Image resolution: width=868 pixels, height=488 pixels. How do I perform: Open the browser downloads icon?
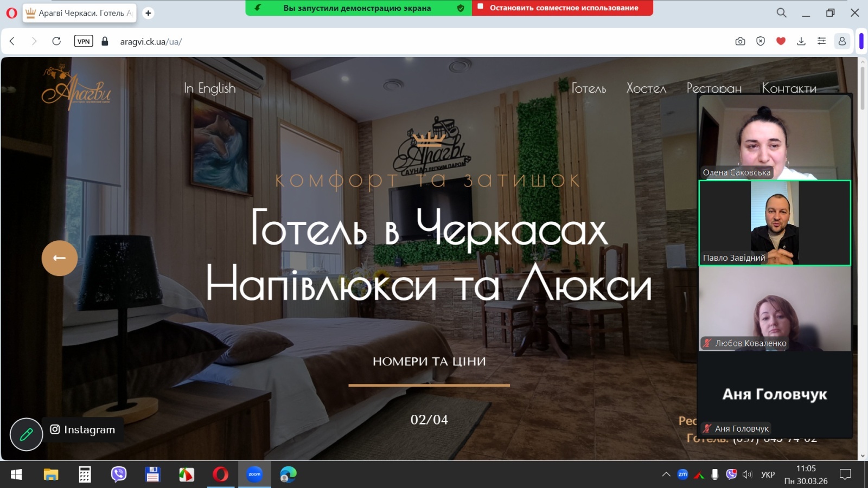[801, 41]
